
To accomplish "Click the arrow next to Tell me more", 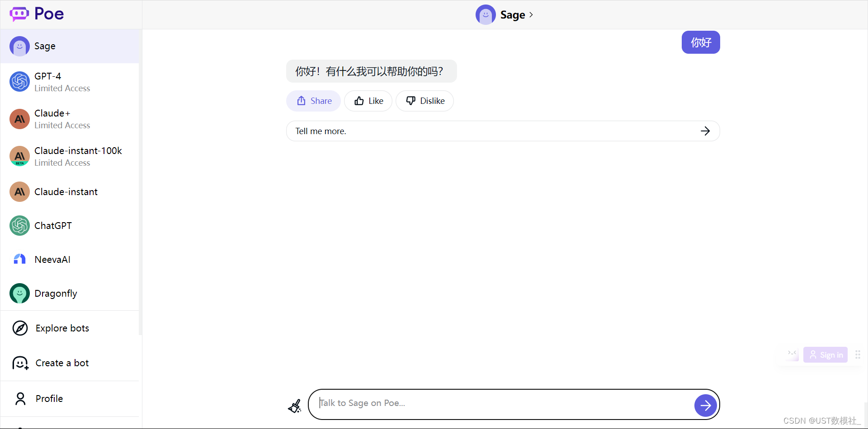I will point(705,131).
